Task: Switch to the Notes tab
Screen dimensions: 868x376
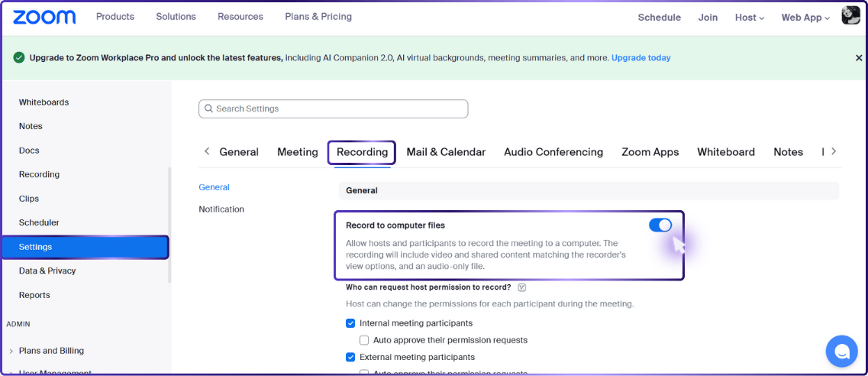Action: pos(788,152)
